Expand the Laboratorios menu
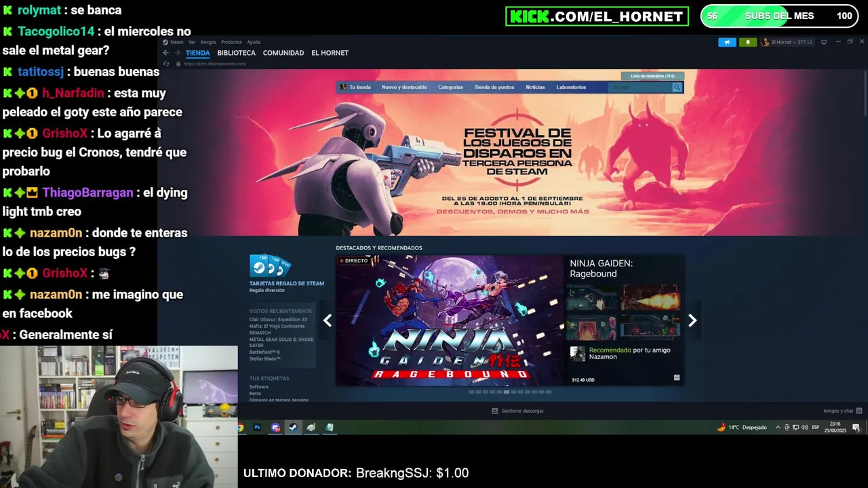The image size is (868, 488). coord(571,87)
